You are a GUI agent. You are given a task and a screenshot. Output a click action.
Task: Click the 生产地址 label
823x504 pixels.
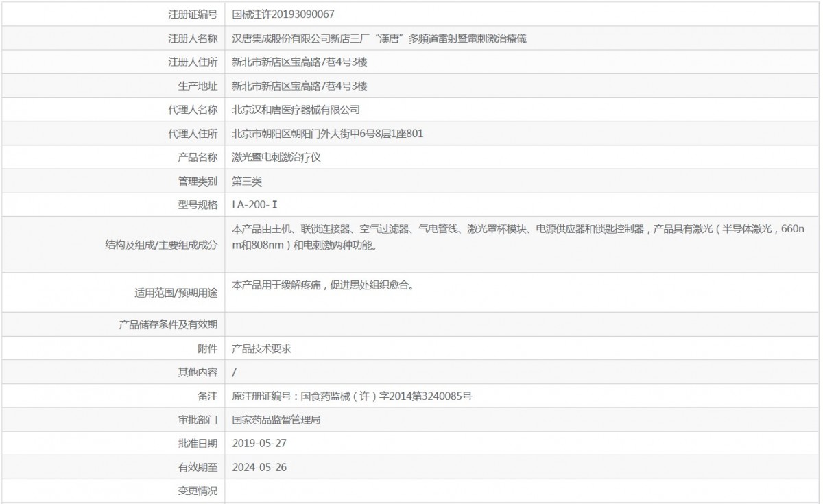198,86
